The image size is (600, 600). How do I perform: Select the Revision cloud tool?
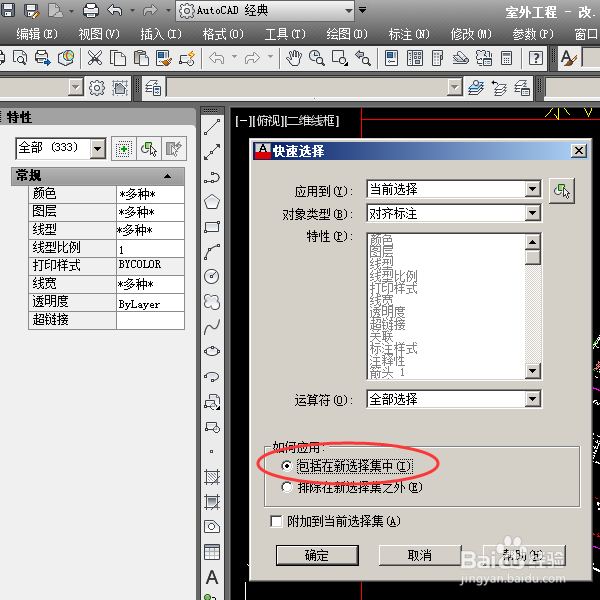(x=212, y=302)
